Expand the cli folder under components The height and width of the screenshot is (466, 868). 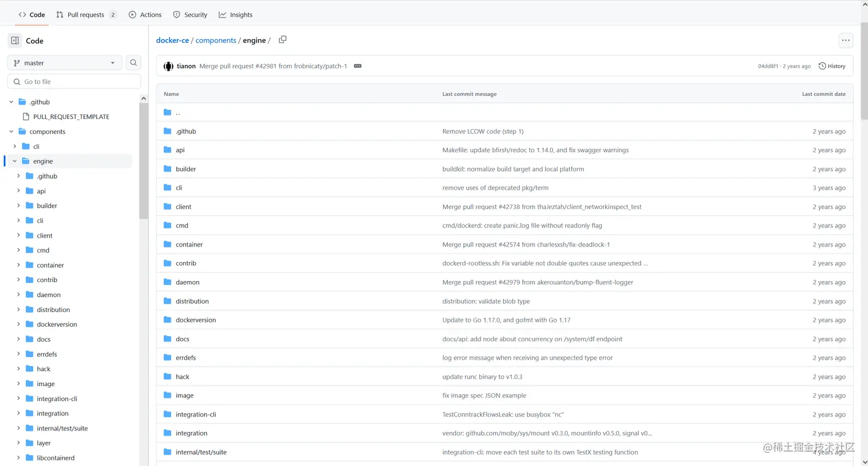click(15, 147)
